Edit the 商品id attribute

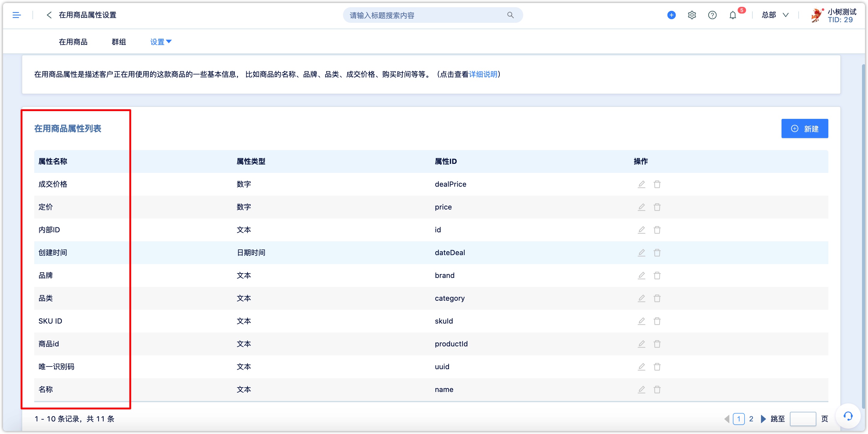click(x=641, y=344)
